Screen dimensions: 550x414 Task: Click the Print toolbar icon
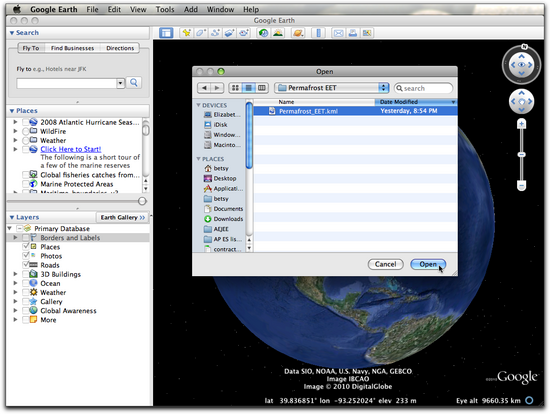tap(353, 33)
